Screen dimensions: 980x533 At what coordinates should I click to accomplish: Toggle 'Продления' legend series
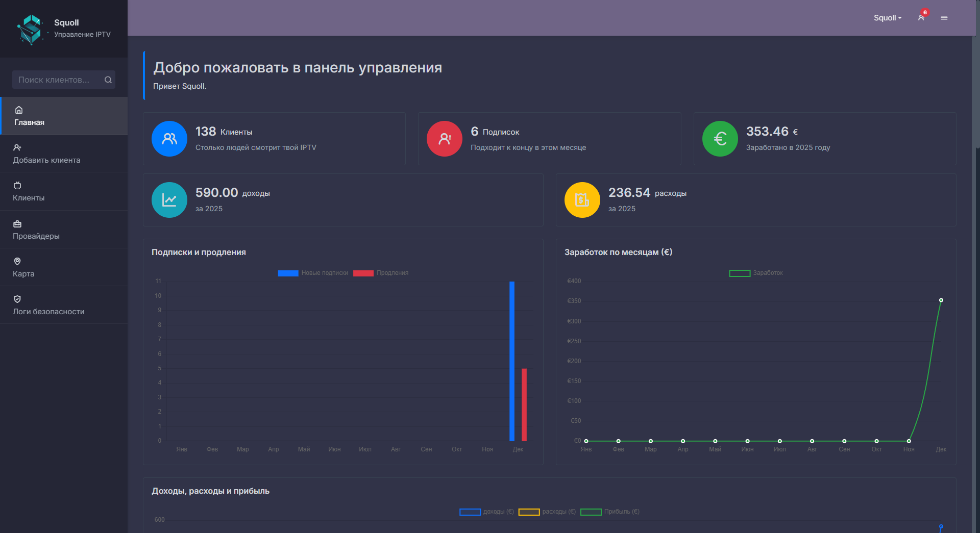tap(381, 273)
